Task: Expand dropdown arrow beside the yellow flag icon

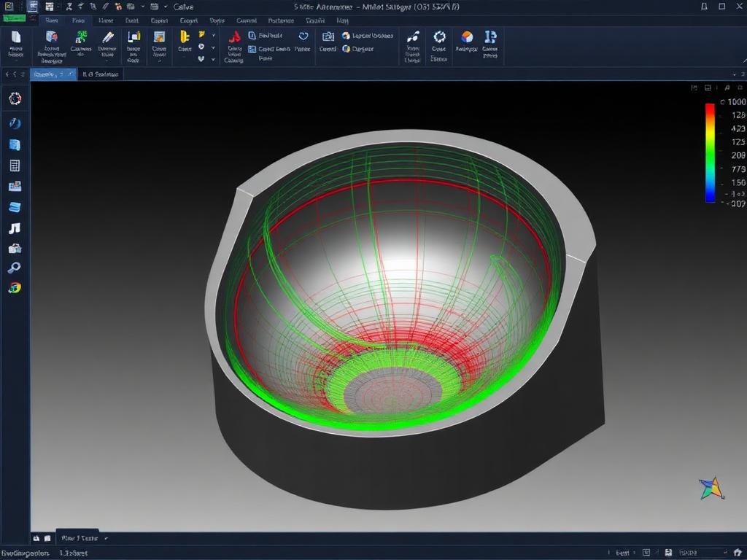Action: [x=214, y=35]
